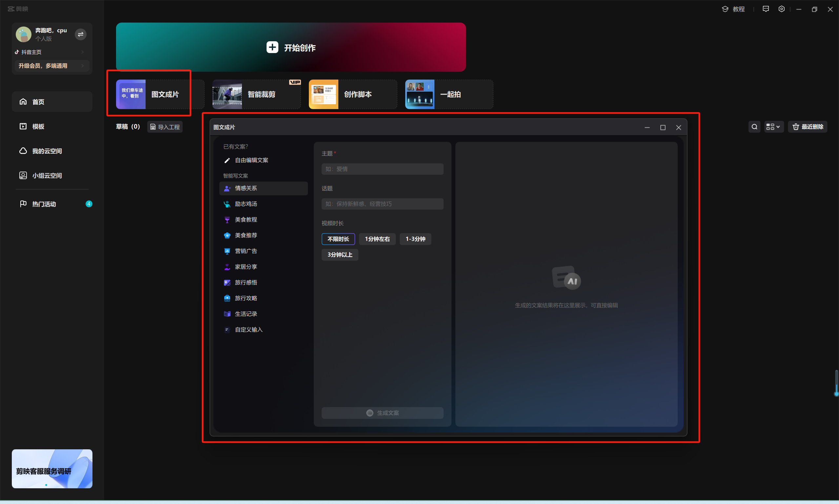Select the pencil icon for free-edit copywriting
Image resolution: width=839 pixels, height=504 pixels.
(227, 160)
